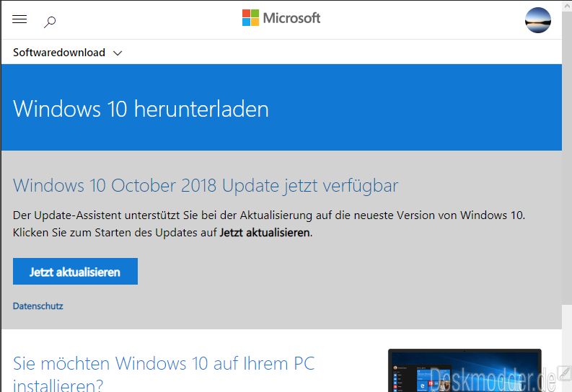Open the Softwaredownload menu label

click(x=59, y=53)
